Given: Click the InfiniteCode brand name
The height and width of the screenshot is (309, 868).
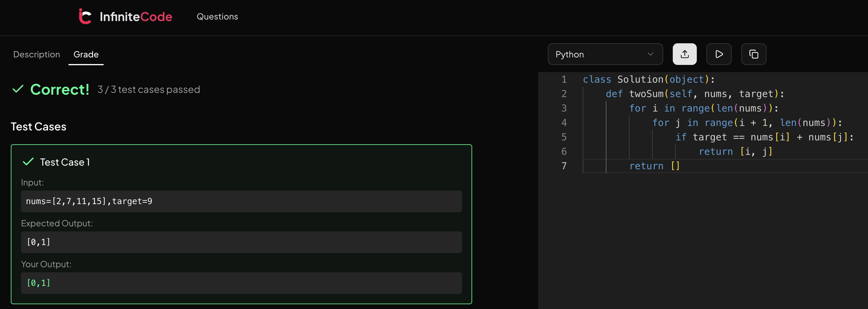Looking at the screenshot, I should pyautogui.click(x=136, y=17).
